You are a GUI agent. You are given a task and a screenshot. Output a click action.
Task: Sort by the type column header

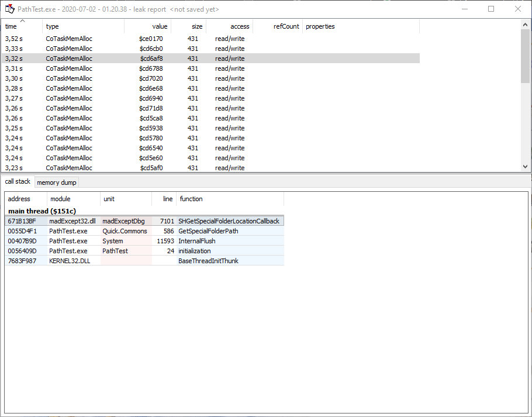tap(84, 26)
